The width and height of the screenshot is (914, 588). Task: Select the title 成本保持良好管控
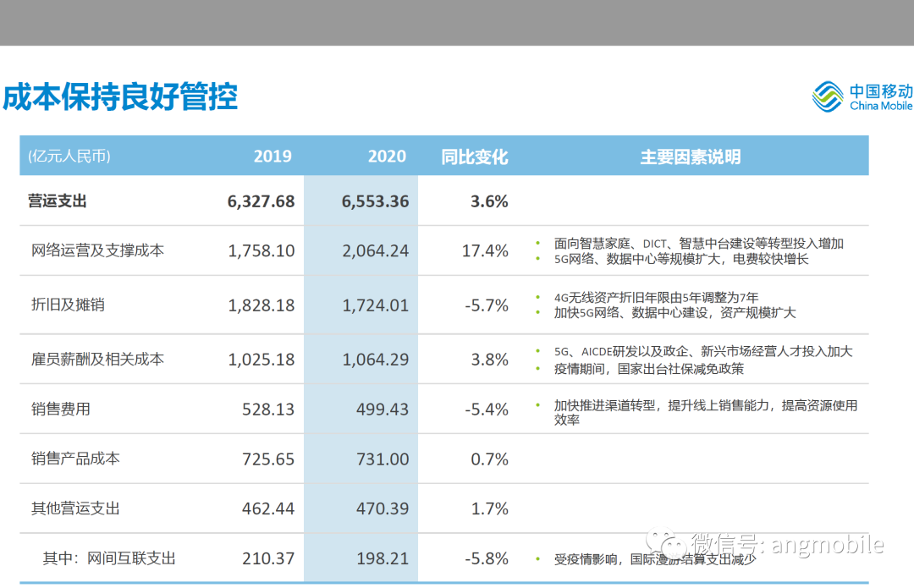pyautogui.click(x=120, y=96)
